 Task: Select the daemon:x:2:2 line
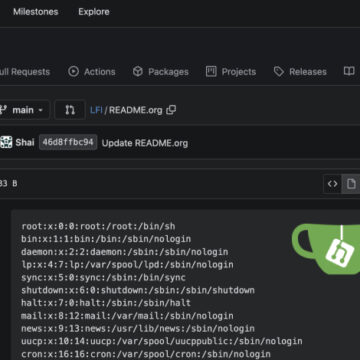[x=125, y=252]
